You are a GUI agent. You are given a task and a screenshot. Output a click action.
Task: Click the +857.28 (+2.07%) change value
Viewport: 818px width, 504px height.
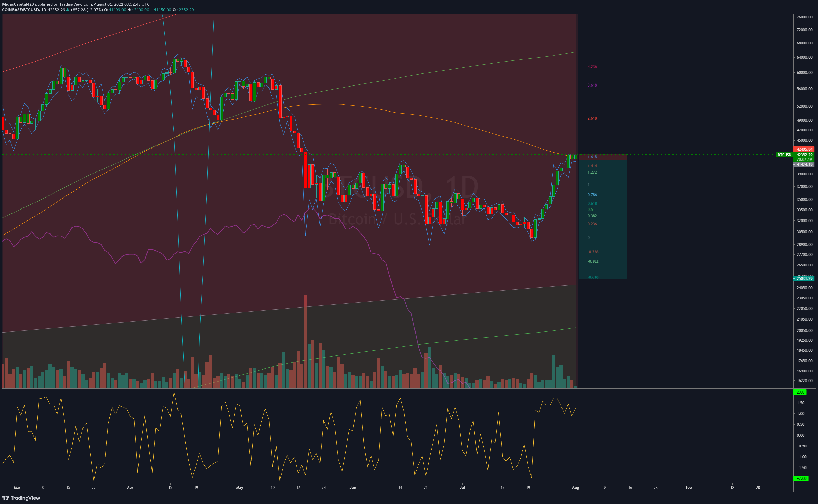(x=87, y=10)
